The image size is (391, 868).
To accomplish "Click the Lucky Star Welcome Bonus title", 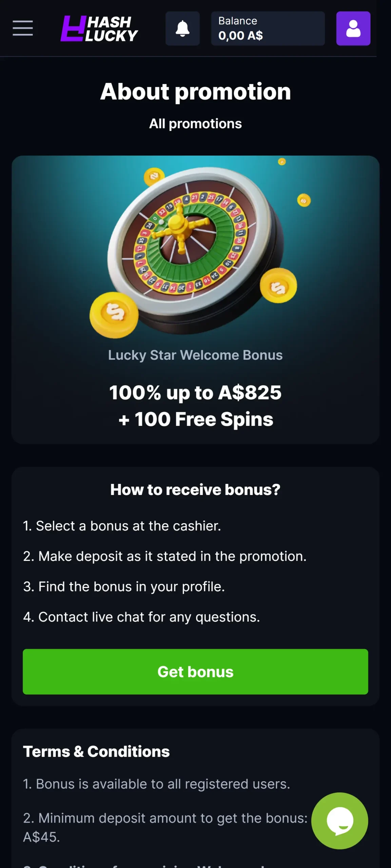I will click(x=195, y=355).
